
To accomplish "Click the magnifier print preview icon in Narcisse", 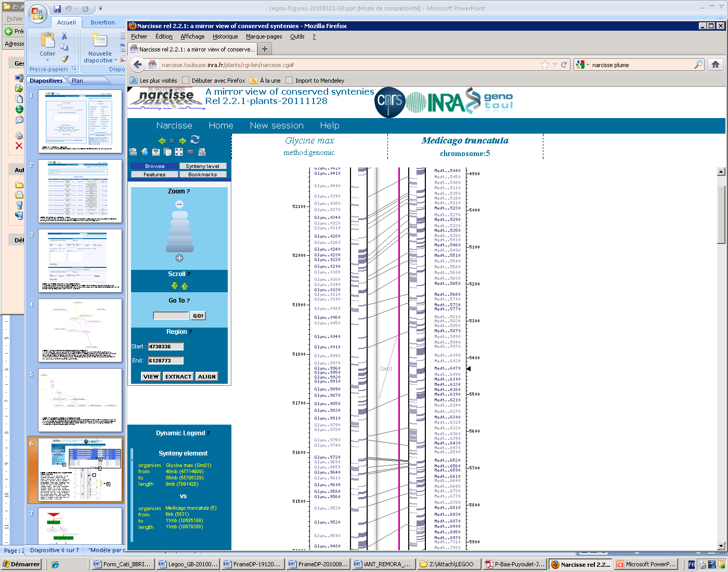I will (202, 152).
